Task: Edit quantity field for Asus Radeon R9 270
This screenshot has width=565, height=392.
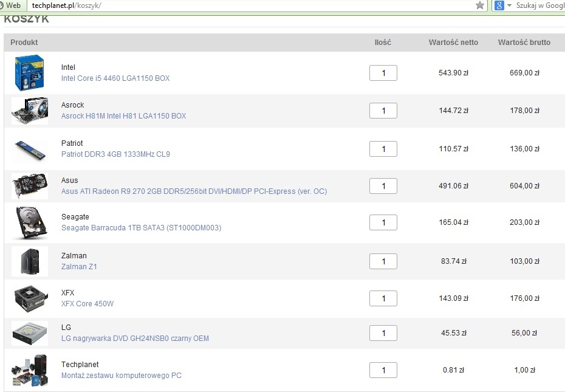Action: tap(383, 186)
